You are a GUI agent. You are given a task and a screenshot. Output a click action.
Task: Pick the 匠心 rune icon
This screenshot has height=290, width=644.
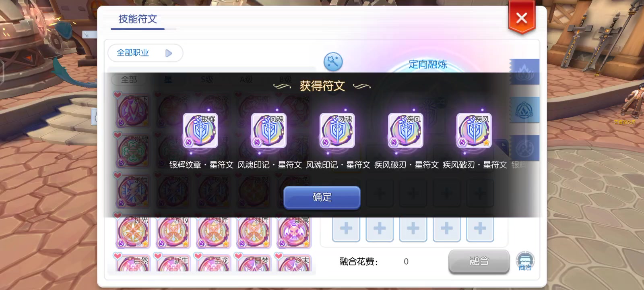point(173,232)
